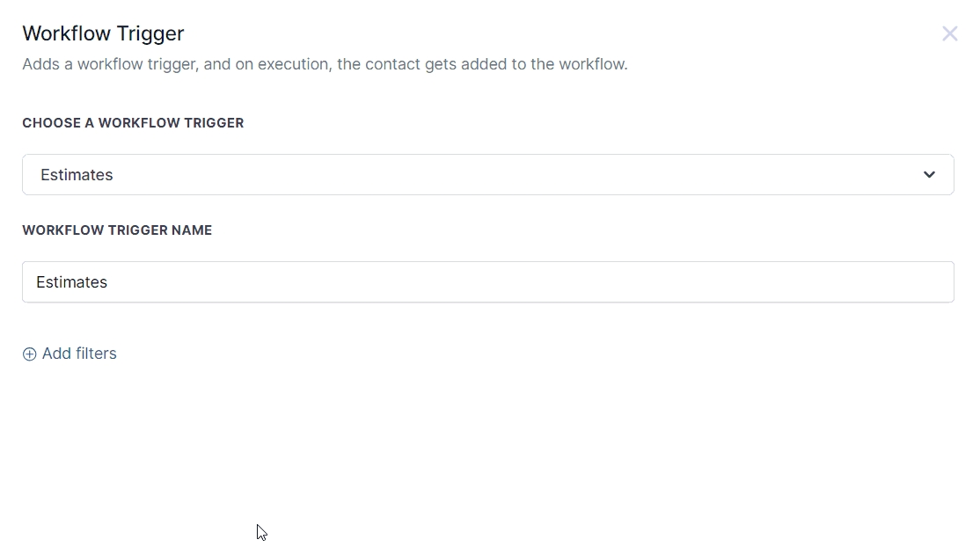Viewport: 980px width, 547px height.
Task: Click the trigger description text under heading
Action: (x=325, y=64)
